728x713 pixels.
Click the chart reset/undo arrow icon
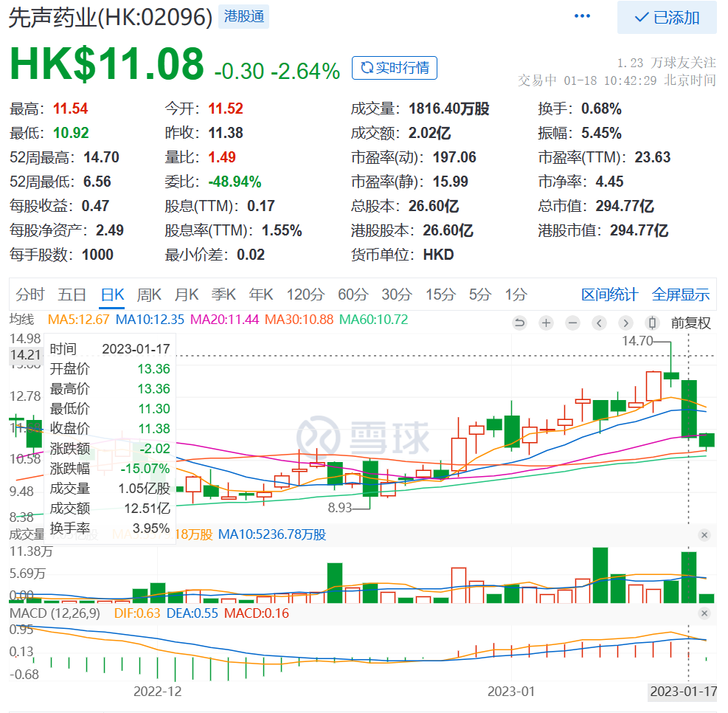pos(519,323)
